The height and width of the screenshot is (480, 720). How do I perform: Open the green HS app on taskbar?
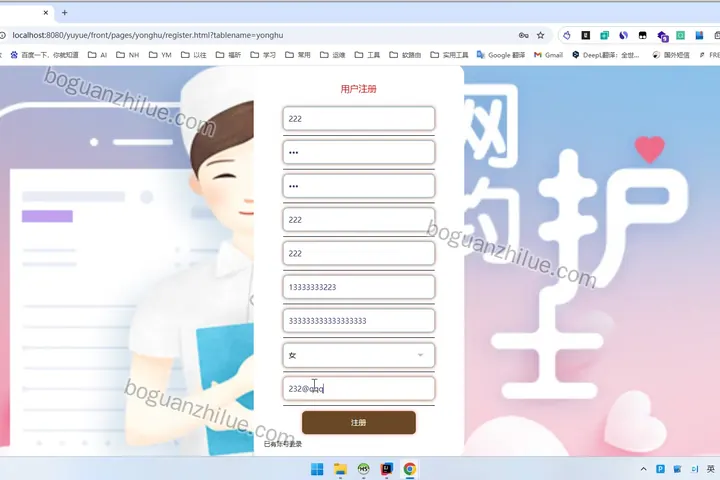tap(363, 469)
